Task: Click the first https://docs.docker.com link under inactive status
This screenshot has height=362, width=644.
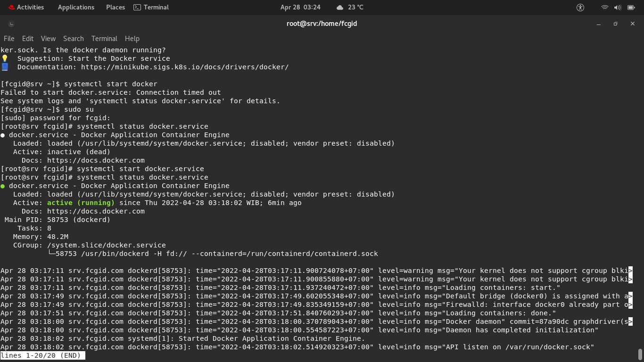Action: (96, 160)
